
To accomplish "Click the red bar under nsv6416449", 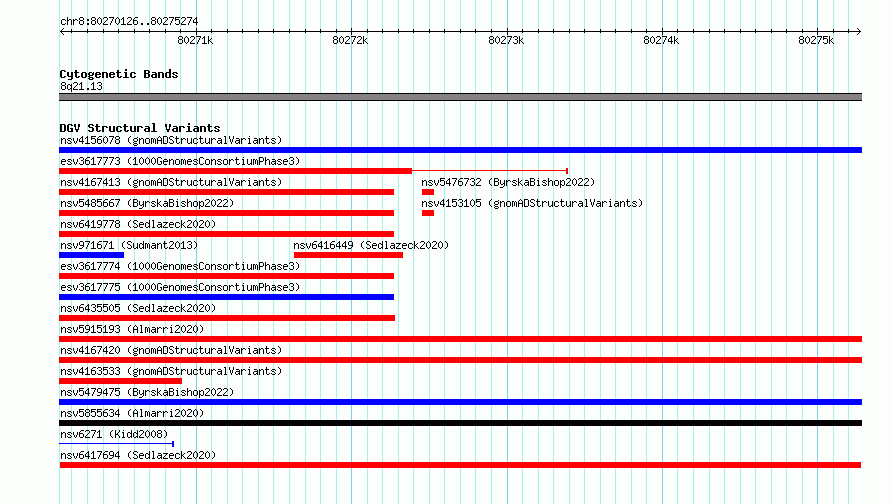I will [x=349, y=255].
